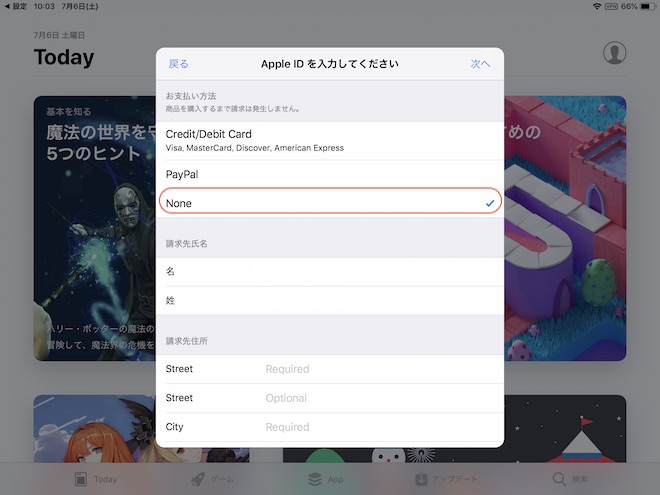
Task: Tap the お支払い方法 section header
Action: coord(191,96)
